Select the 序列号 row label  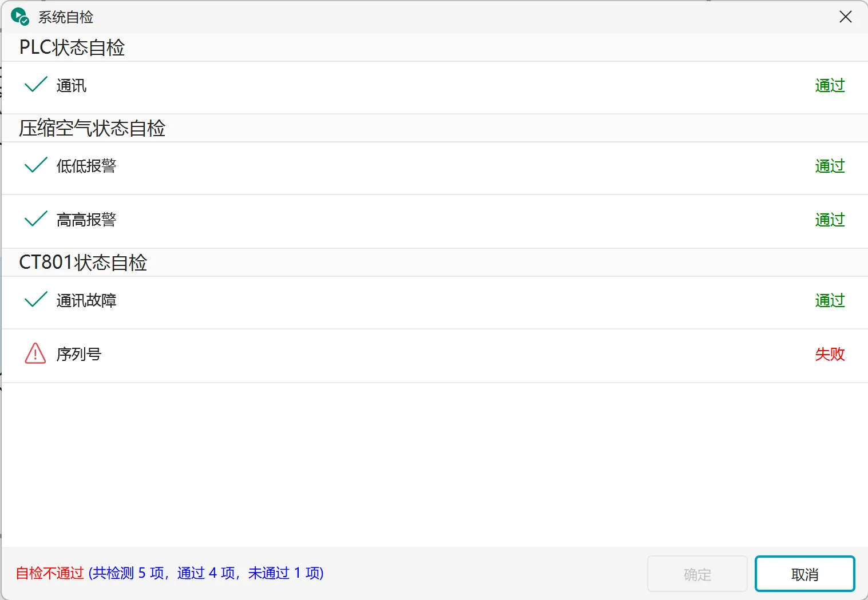(79, 354)
